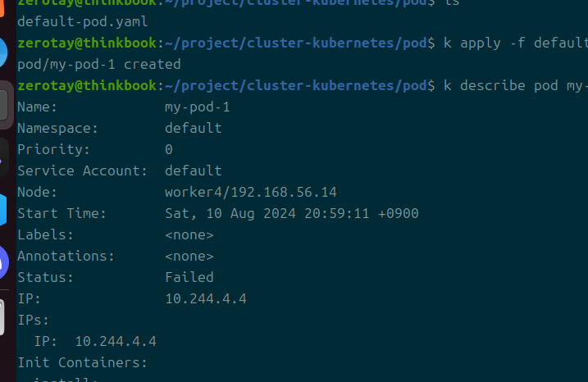Viewport: 588px width, 382px height.
Task: Open the blue dock icon beside Start Time
Action: (4, 210)
